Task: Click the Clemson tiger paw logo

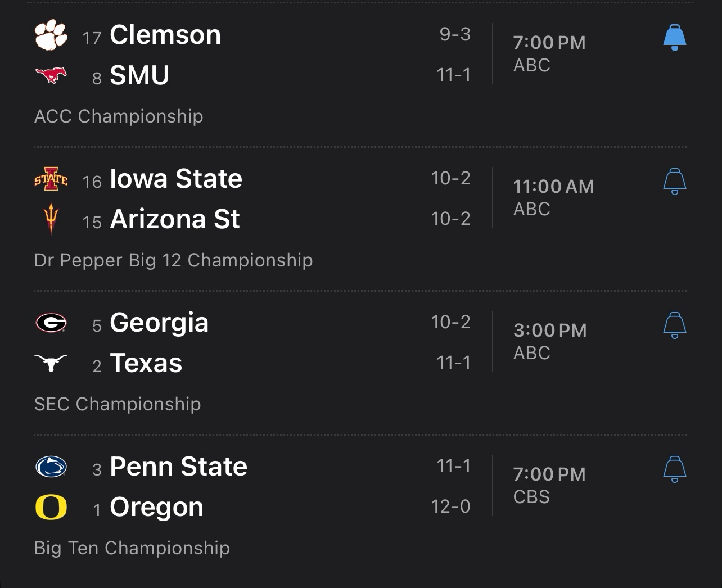Action: tap(51, 35)
